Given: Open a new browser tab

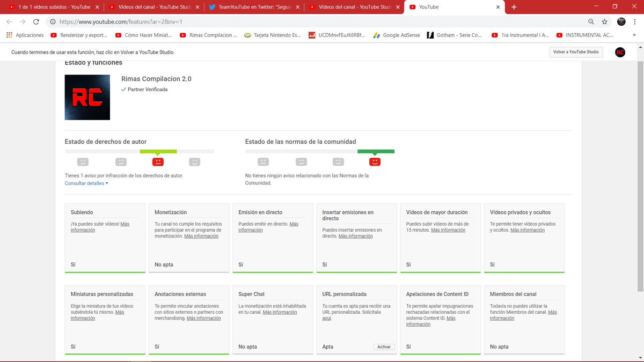Looking at the screenshot, I should (x=514, y=7).
